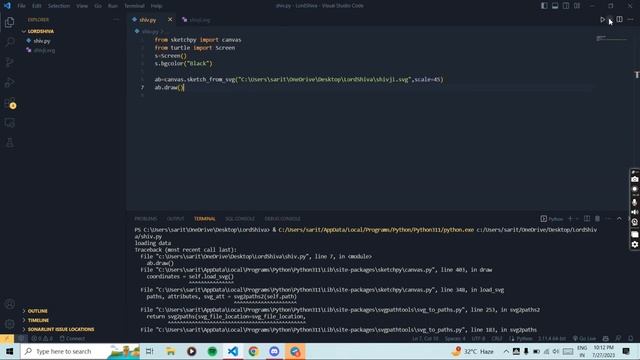Viewport: 640px width, 360px height.
Task: Open Task View on the taskbar
Action: pyautogui.click(x=150, y=351)
